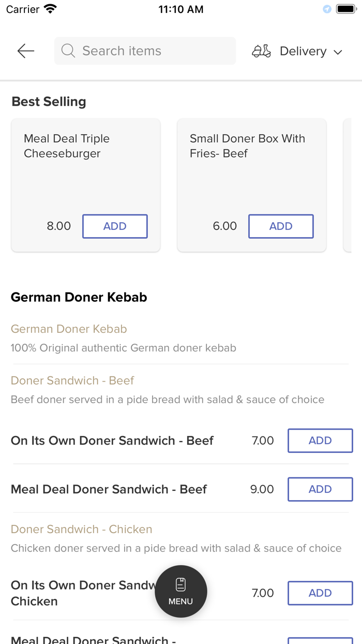The width and height of the screenshot is (362, 644).
Task: Open the floating MENU button
Action: (x=181, y=591)
